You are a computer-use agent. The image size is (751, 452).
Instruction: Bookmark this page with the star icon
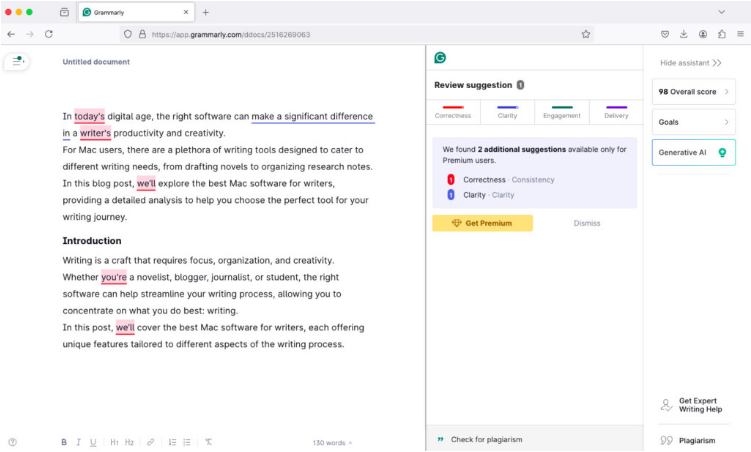coord(586,33)
